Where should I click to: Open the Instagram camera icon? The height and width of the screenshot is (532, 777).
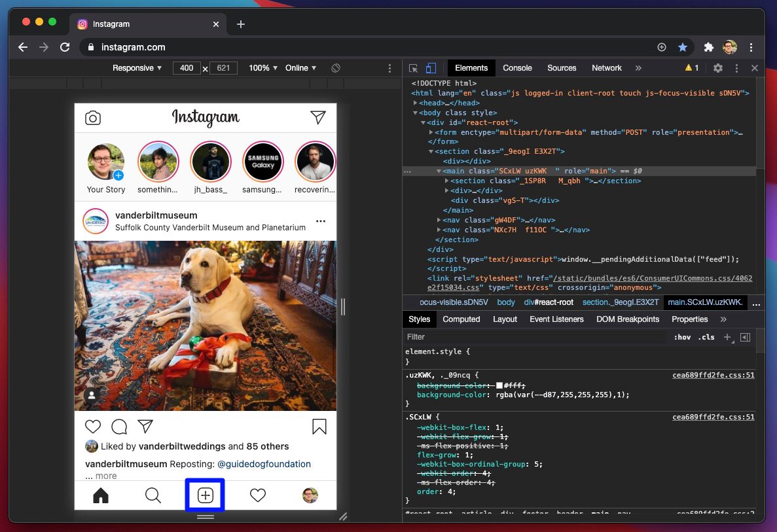[93, 118]
